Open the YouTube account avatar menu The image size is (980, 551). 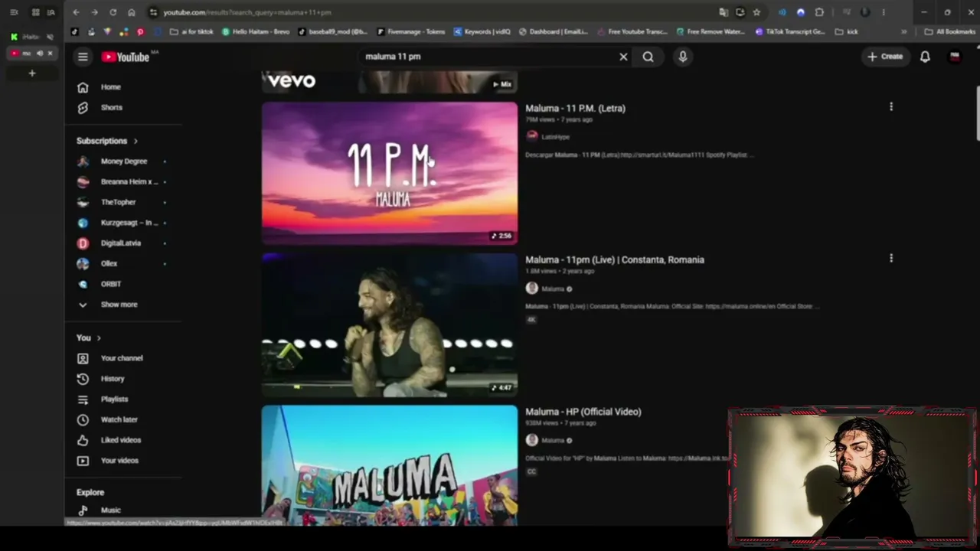pyautogui.click(x=955, y=57)
